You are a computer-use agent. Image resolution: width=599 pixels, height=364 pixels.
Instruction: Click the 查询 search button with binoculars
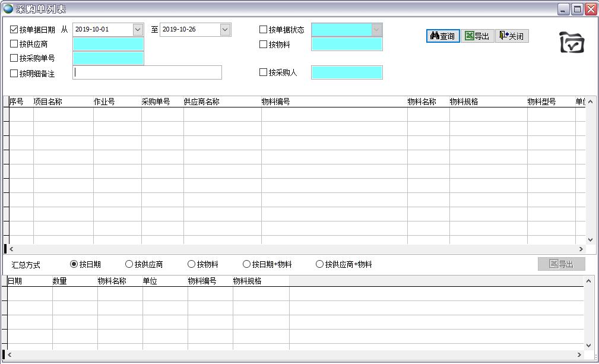click(443, 36)
